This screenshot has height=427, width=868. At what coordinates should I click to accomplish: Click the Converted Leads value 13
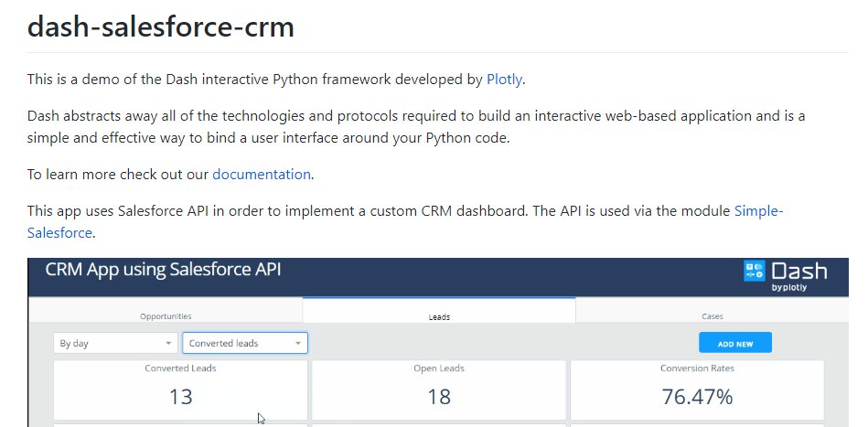pyautogui.click(x=180, y=397)
